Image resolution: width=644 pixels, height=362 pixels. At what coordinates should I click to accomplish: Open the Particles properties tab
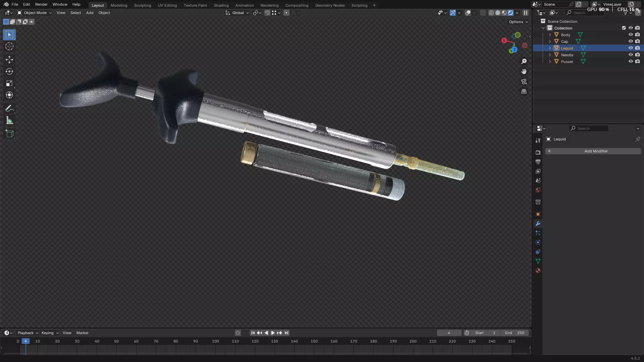point(538,233)
